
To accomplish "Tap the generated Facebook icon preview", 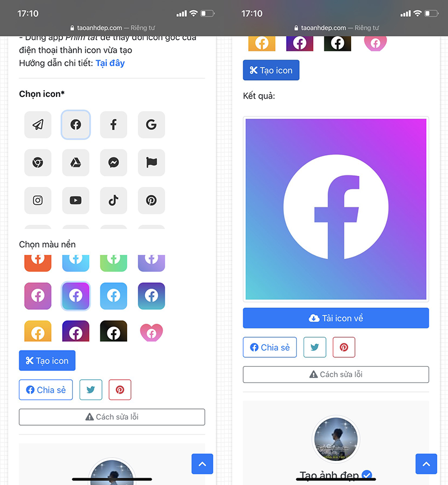I will 335,209.
